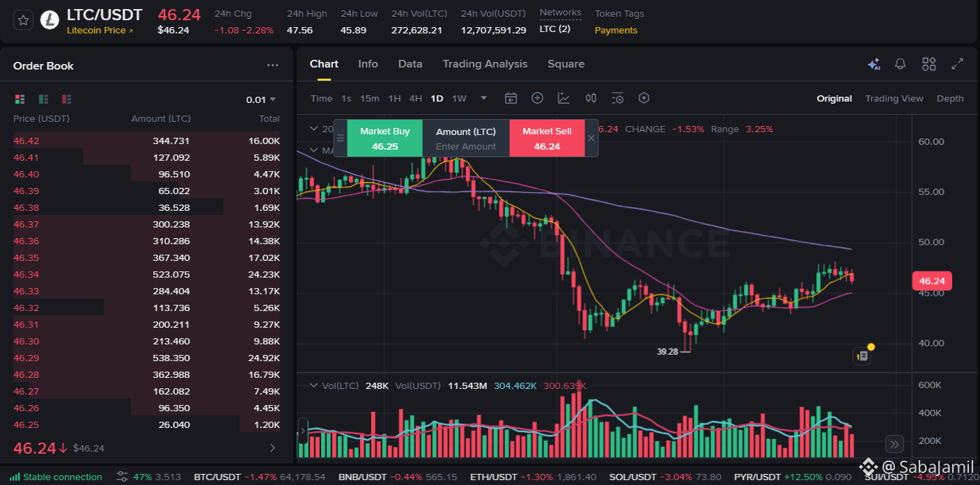Show buy orders only view
Screen dimensions: 980x485
click(x=43, y=100)
